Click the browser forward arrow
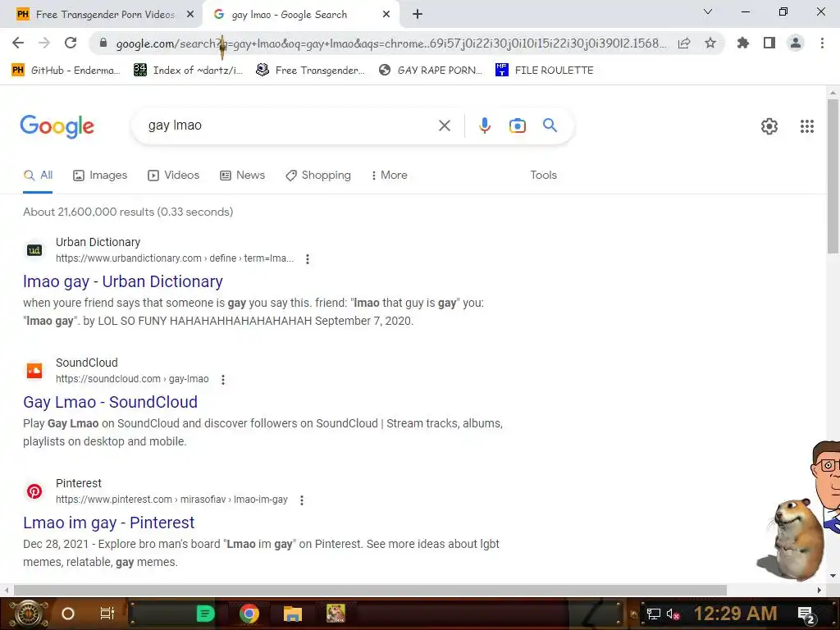This screenshot has height=630, width=840. coord(44,43)
